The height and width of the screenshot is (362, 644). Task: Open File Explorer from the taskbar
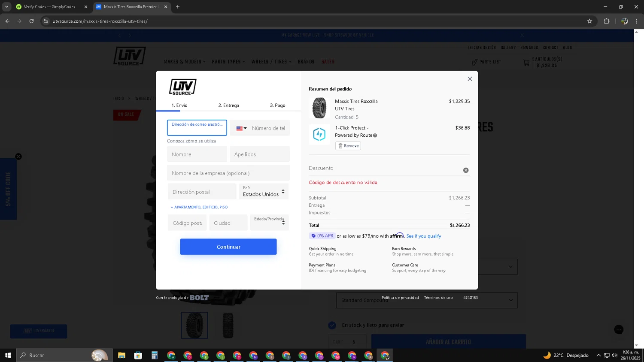(x=122, y=355)
